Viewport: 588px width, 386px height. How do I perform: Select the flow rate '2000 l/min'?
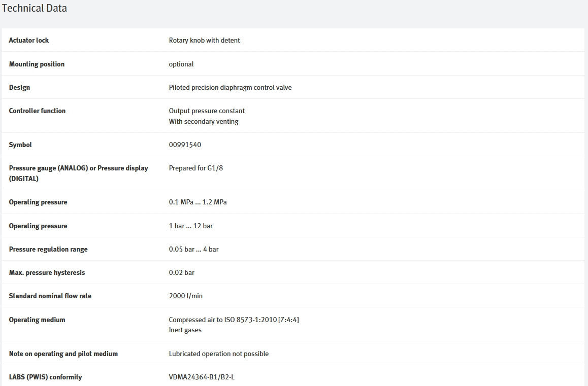click(186, 296)
